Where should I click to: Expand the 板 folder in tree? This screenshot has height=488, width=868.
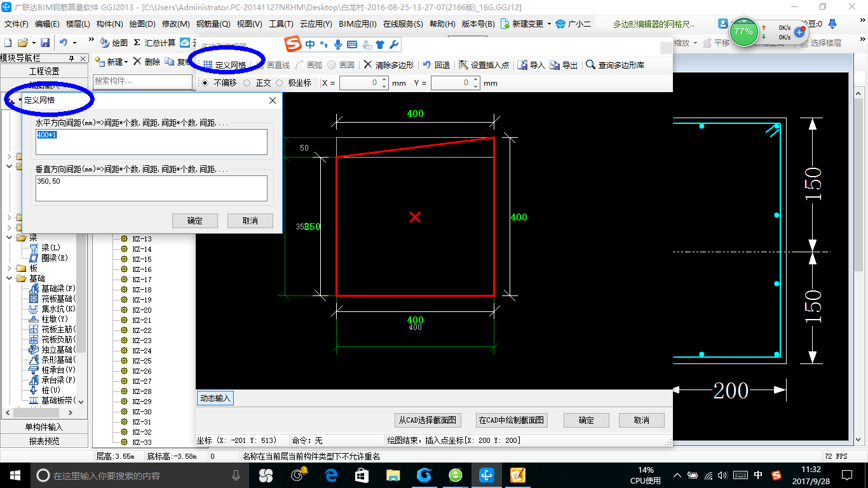(10, 268)
